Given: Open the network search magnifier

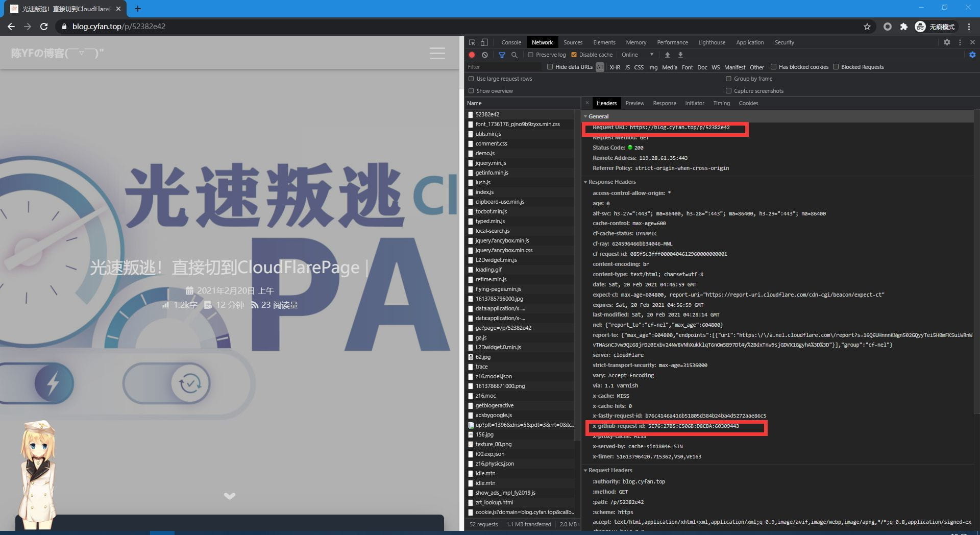Looking at the screenshot, I should click(x=514, y=55).
